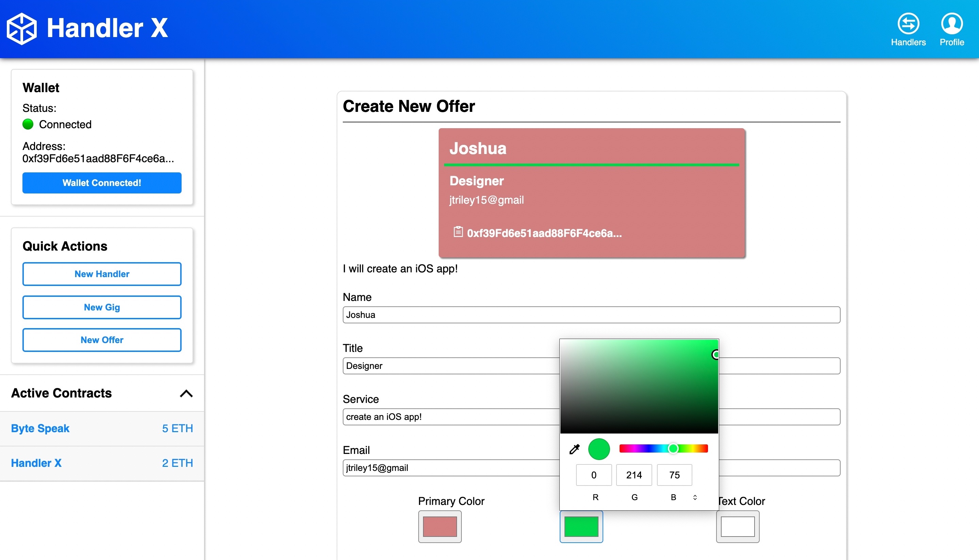The image size is (979, 560).
Task: Click the Handler X cube logo
Action: coord(22,29)
